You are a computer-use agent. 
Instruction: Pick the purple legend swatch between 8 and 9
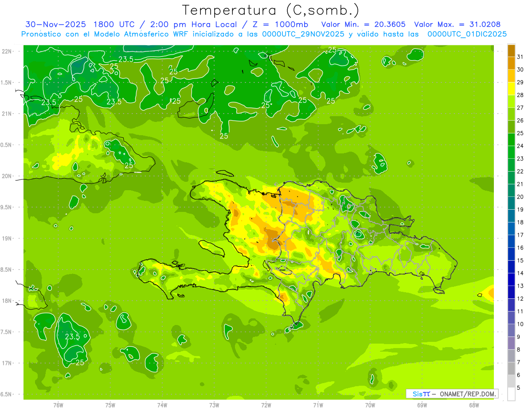(x=511, y=343)
